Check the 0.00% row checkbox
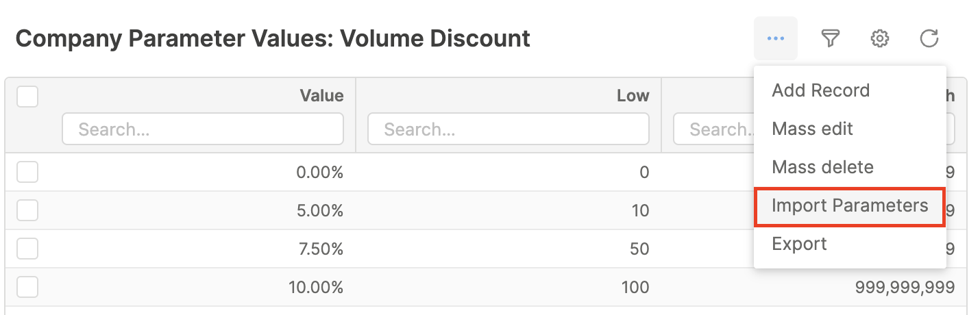Screen dimensions: 980x315 pos(27,172)
